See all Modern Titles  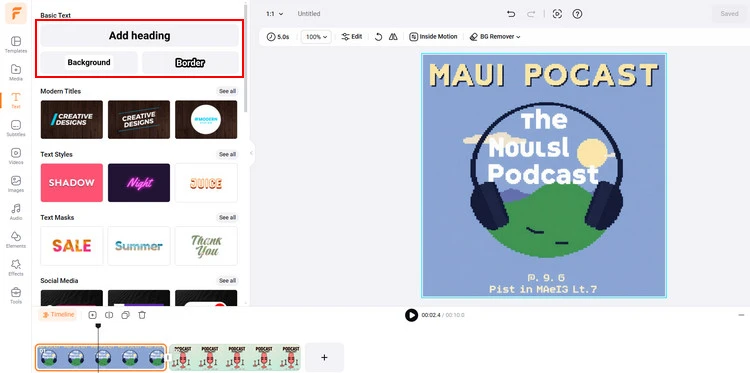click(227, 91)
